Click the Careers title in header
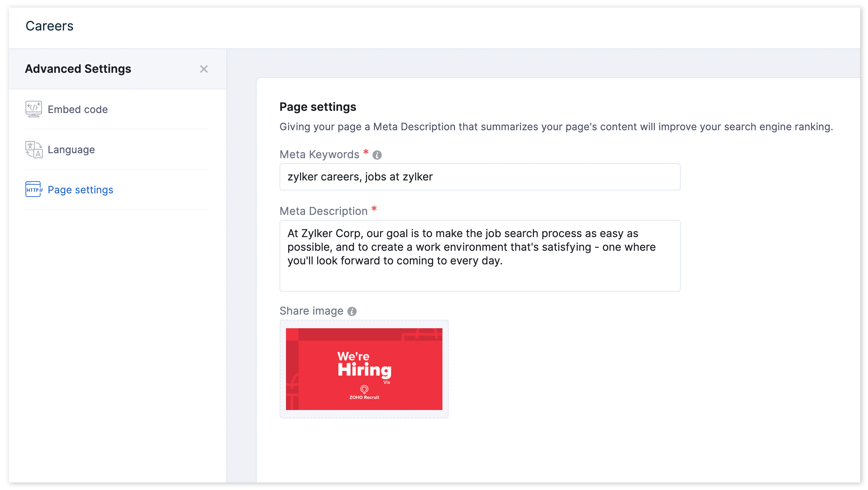Screen dimensions: 868x490 pos(50,26)
